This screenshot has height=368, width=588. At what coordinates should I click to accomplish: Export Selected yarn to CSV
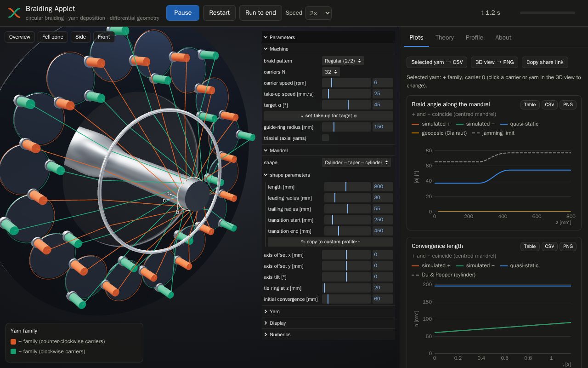point(437,62)
